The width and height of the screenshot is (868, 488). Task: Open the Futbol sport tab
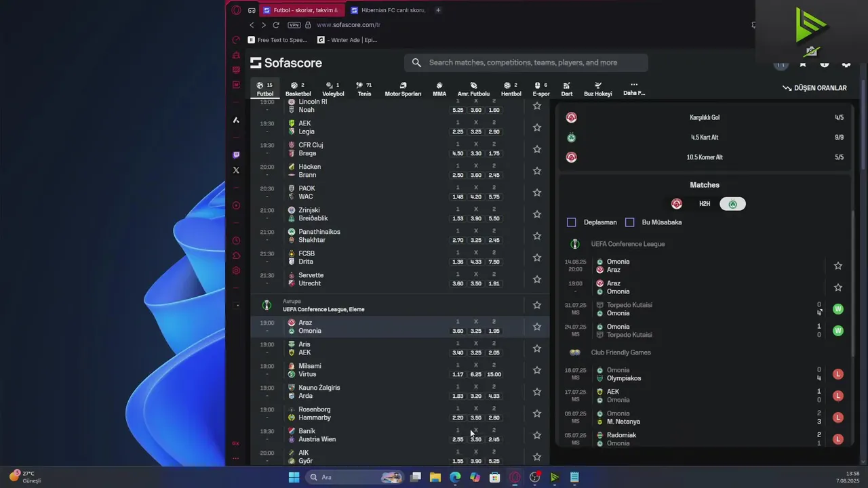click(x=265, y=89)
